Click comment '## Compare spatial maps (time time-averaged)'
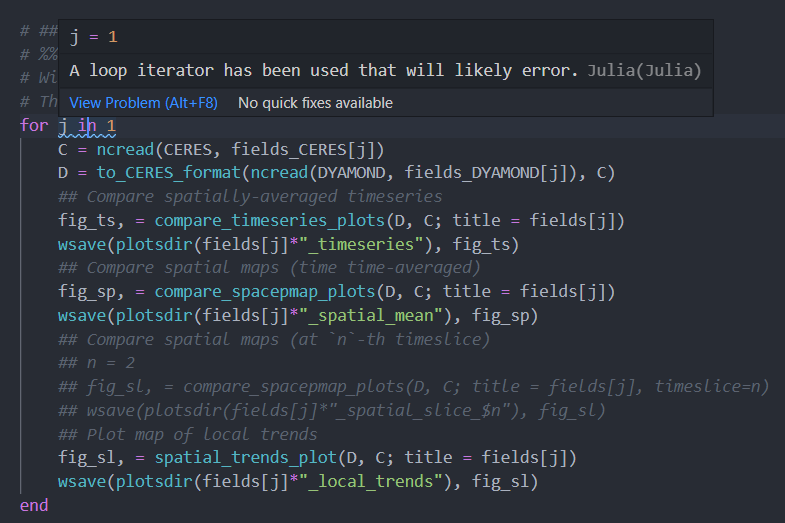This screenshot has height=523, width=785. (x=269, y=268)
